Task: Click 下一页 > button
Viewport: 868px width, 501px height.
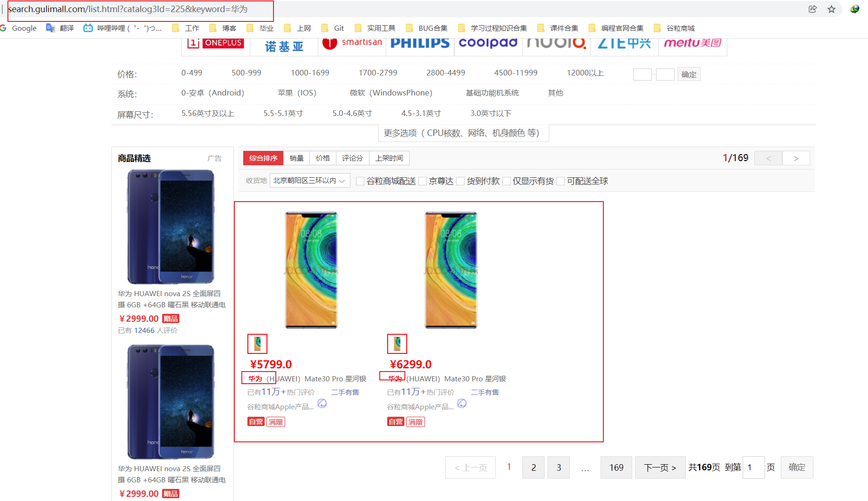Action: [x=660, y=467]
